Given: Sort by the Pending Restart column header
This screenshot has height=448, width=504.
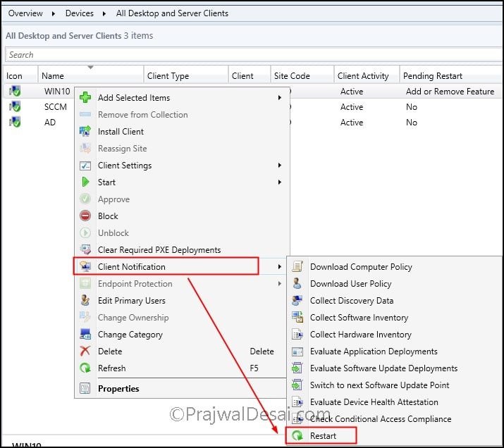Looking at the screenshot, I should coord(433,76).
